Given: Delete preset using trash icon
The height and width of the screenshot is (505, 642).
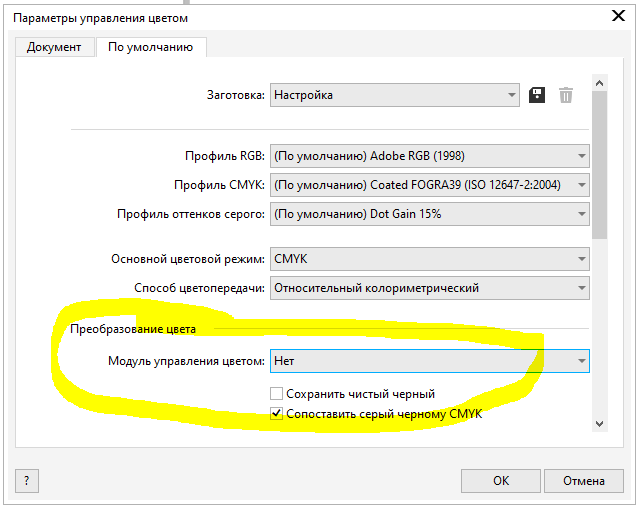Looking at the screenshot, I should [565, 95].
